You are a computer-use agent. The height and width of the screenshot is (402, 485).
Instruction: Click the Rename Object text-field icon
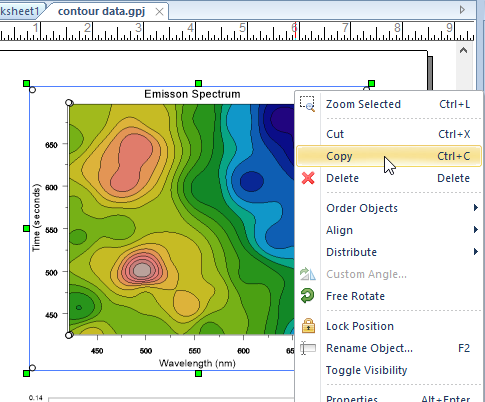pyautogui.click(x=308, y=348)
